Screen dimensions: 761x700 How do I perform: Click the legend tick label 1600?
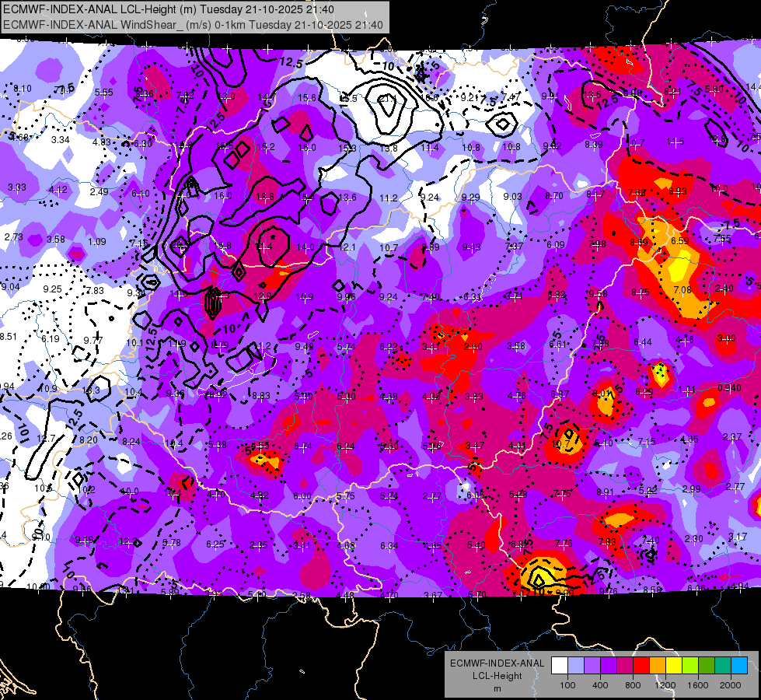698,685
